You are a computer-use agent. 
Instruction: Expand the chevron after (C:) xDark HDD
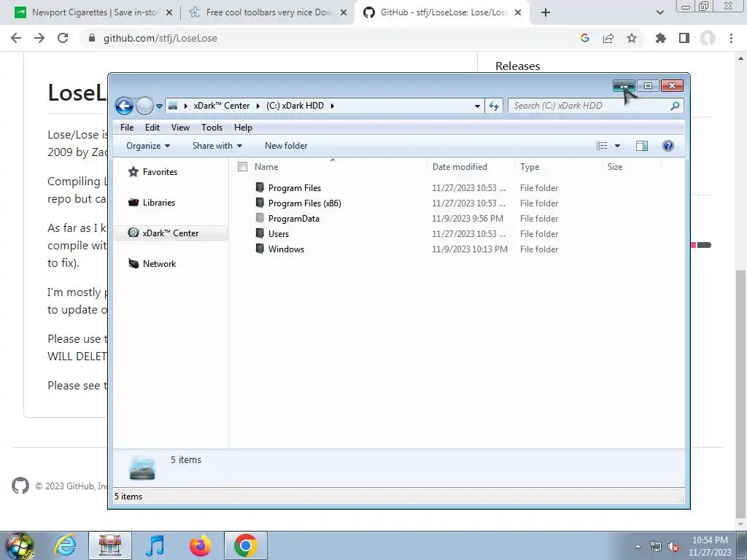332,106
